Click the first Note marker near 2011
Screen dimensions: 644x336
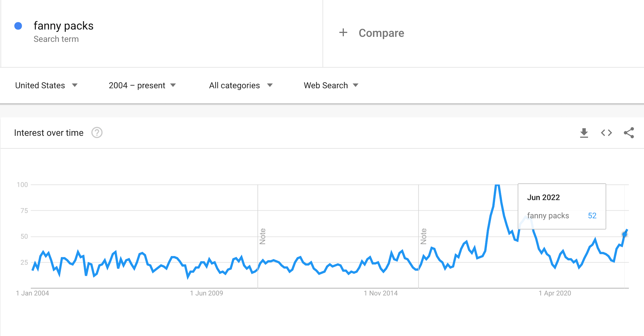point(262,236)
